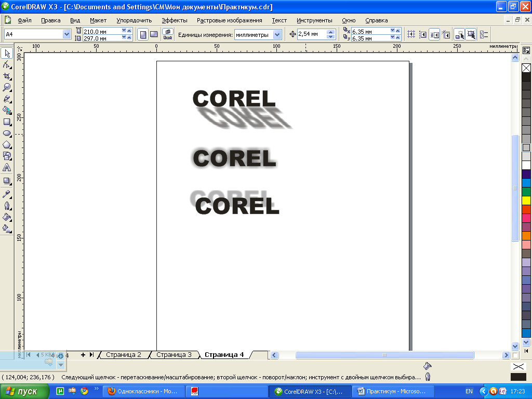
Task: Open the Растровые изображения menu
Action: [x=229, y=20]
